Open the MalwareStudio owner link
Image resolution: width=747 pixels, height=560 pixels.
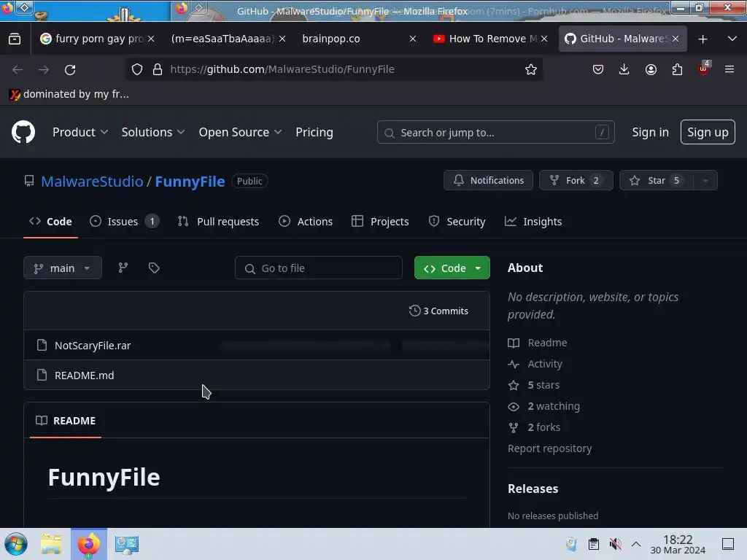tap(92, 182)
